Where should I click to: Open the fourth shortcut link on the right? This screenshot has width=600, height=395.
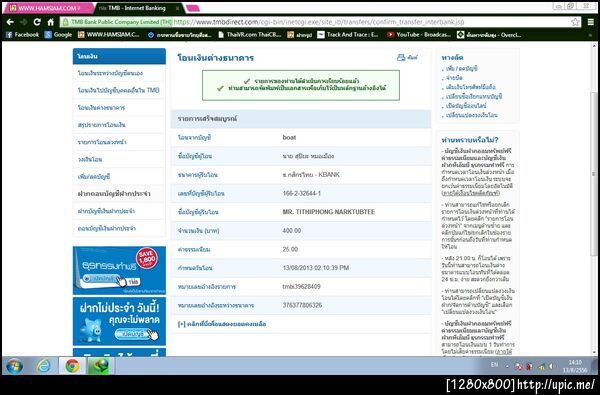coord(474,96)
